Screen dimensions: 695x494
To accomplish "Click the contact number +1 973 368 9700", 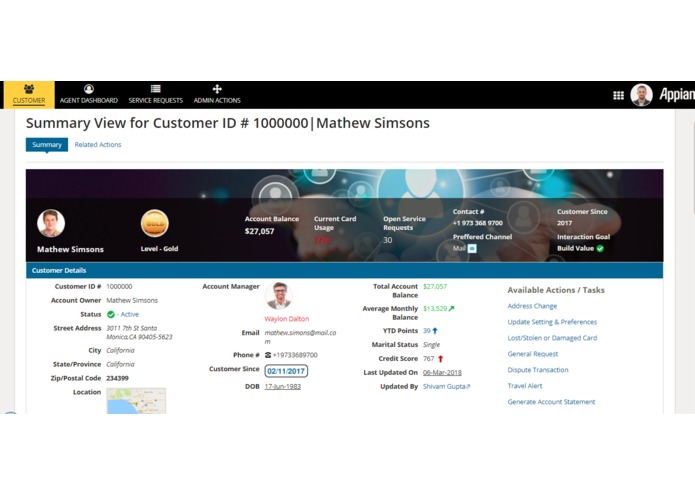I will coord(477,223).
